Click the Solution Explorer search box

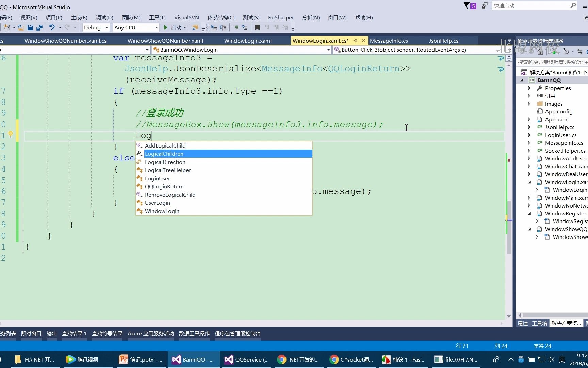(x=552, y=62)
